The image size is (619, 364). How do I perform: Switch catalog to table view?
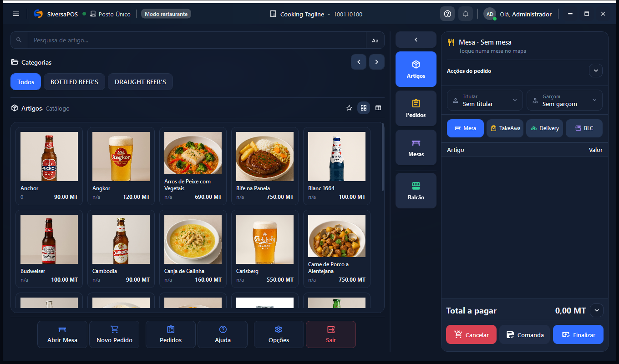coord(378,108)
